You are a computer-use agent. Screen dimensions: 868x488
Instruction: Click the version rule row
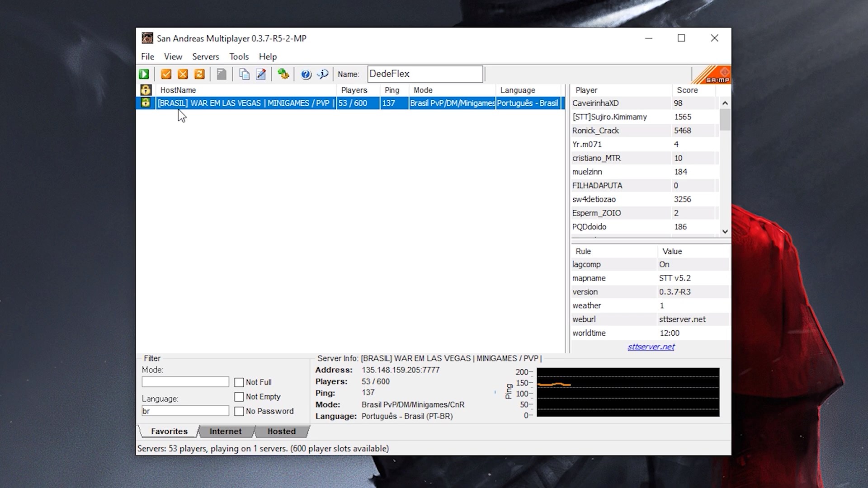click(x=651, y=292)
